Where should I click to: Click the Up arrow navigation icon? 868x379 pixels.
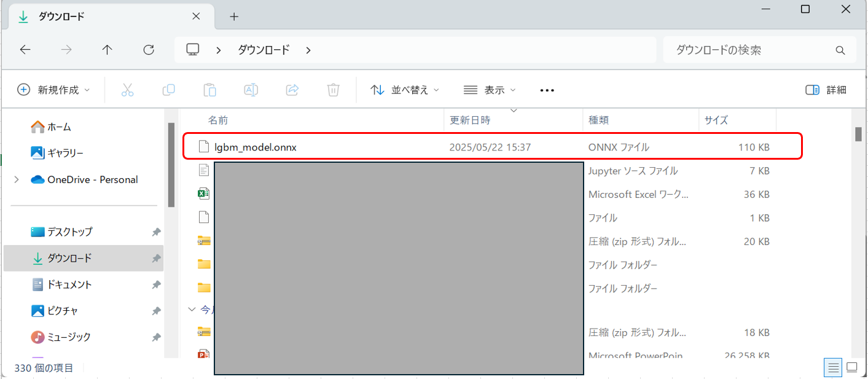click(107, 50)
